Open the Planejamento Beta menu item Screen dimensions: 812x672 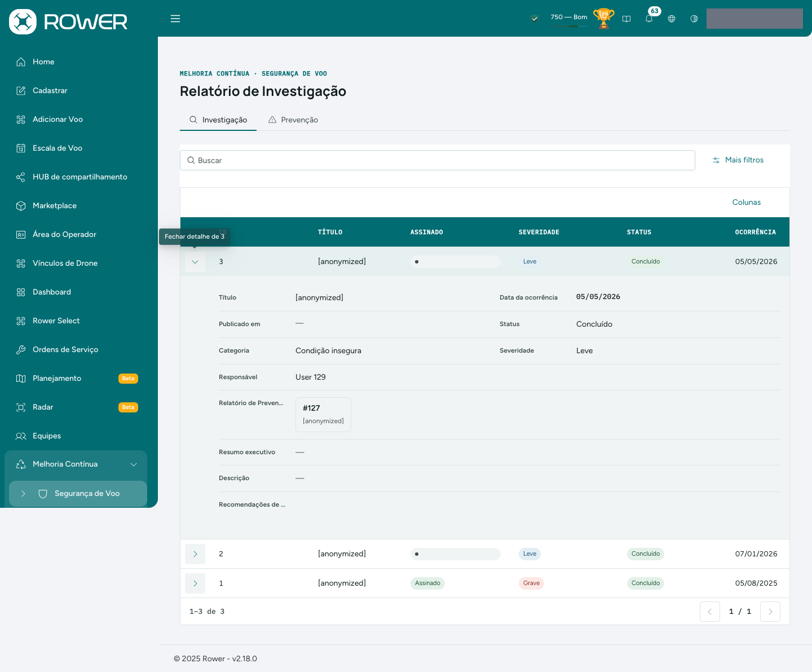[76, 379]
